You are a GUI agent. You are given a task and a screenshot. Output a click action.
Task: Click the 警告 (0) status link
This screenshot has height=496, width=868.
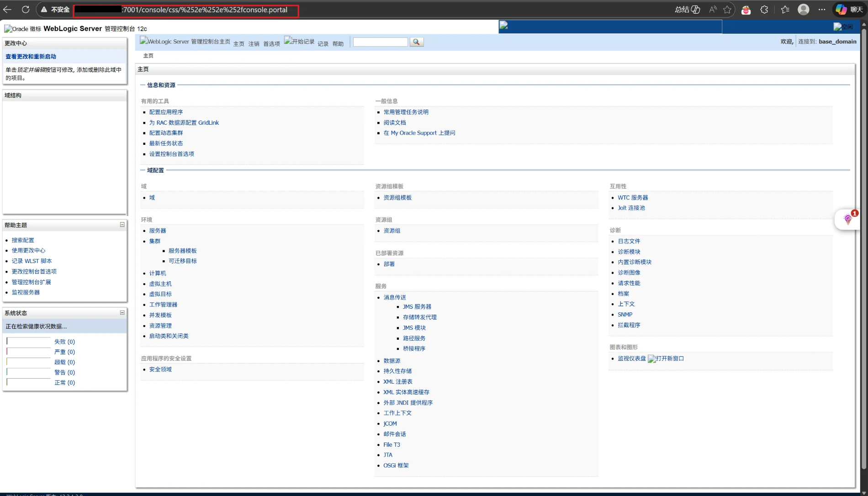click(x=64, y=373)
